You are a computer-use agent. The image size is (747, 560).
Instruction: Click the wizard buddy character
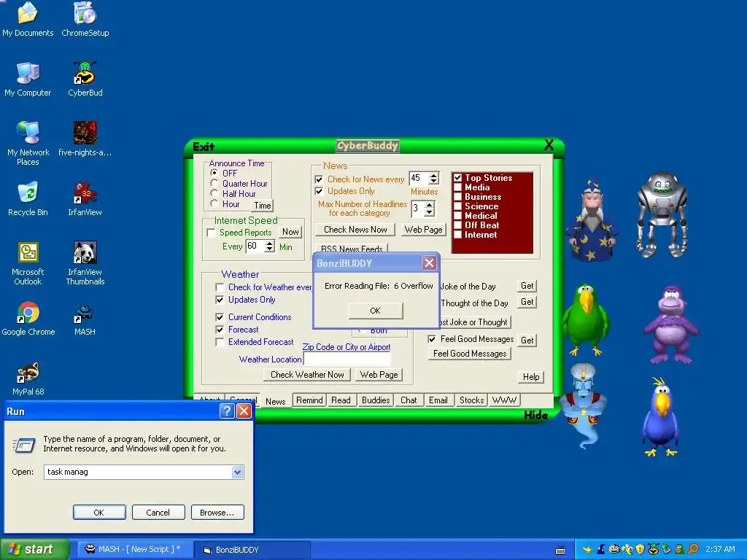pyautogui.click(x=592, y=219)
